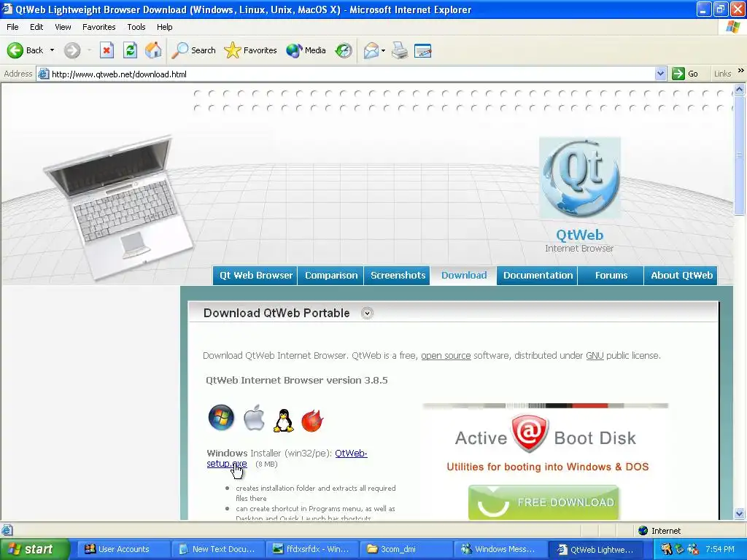Click the FREE DOWNLOAD green button
Screen dimensions: 747x560
pyautogui.click(x=543, y=502)
